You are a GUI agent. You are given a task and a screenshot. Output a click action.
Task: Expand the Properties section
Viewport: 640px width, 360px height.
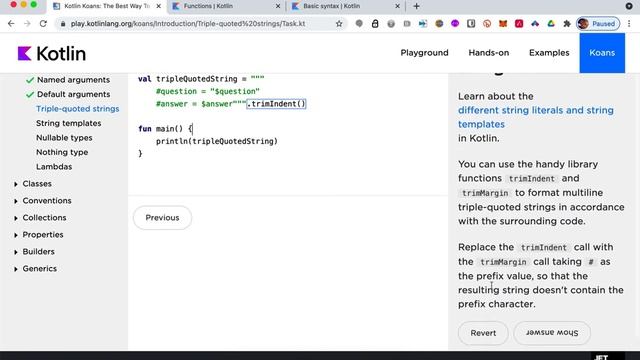(38, 235)
